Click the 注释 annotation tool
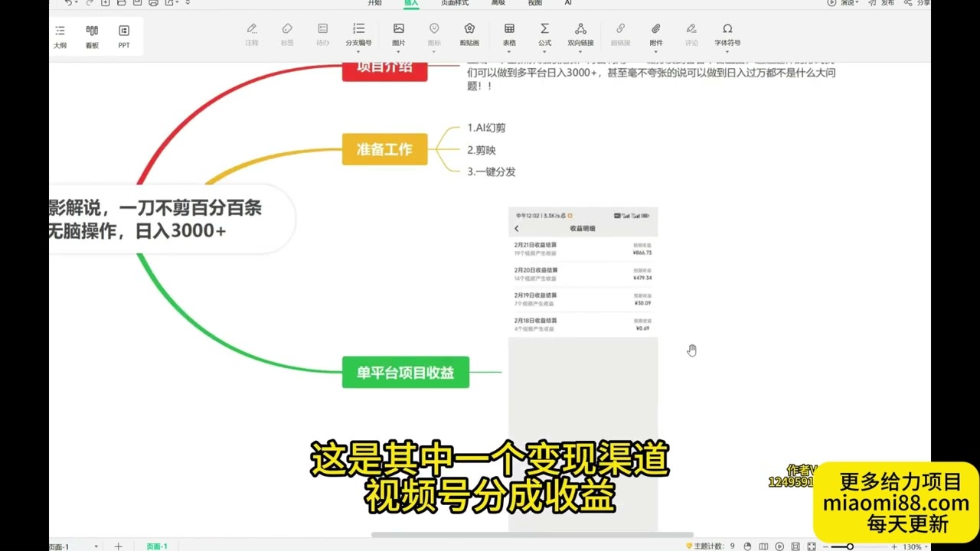This screenshot has height=551, width=980. point(252,34)
